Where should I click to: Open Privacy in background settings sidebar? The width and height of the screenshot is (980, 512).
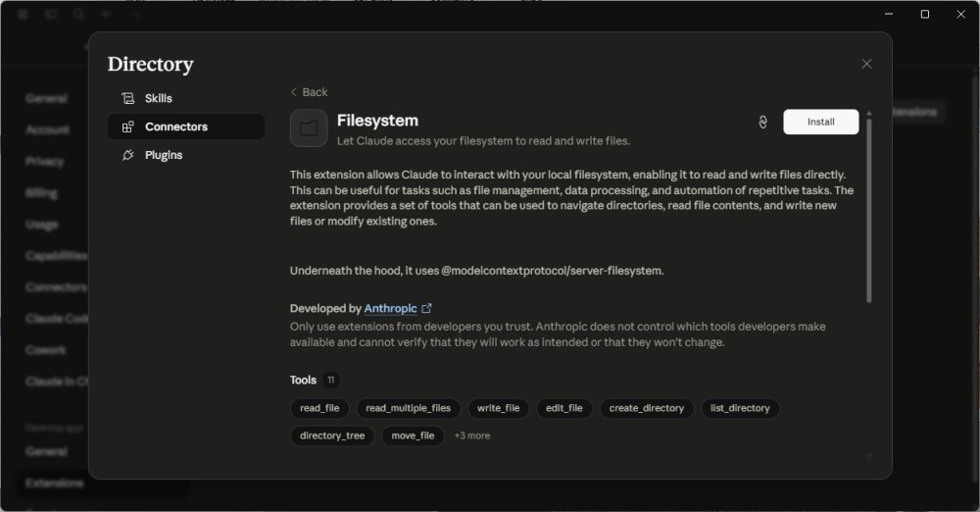pos(44,162)
